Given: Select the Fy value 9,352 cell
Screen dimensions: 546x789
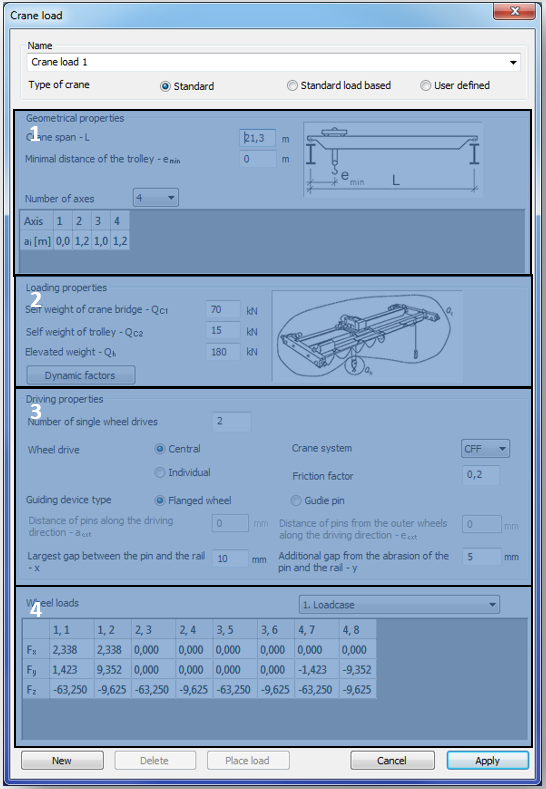Looking at the screenshot, I should pos(113,670).
